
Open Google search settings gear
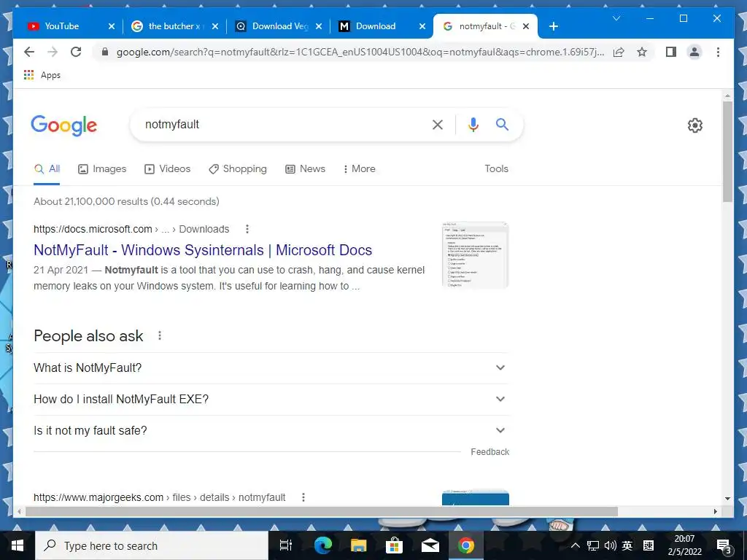click(x=695, y=125)
